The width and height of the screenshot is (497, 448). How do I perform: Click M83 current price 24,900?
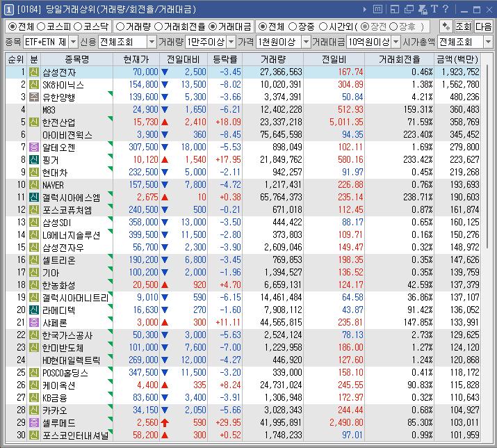(145, 109)
